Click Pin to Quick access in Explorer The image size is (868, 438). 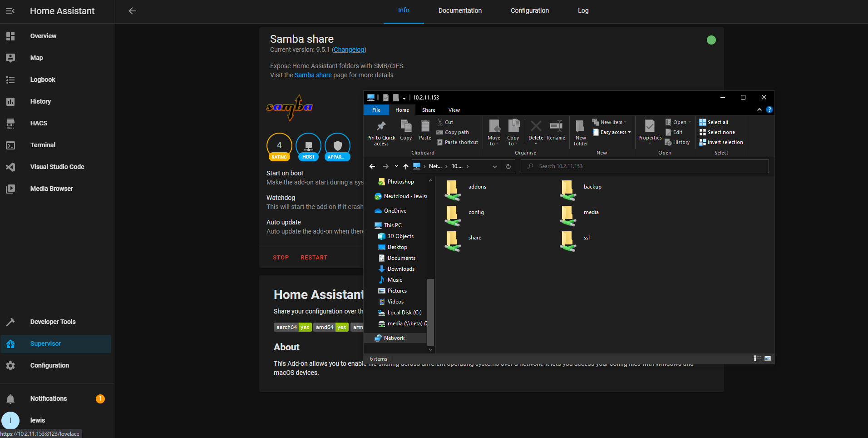(x=381, y=133)
